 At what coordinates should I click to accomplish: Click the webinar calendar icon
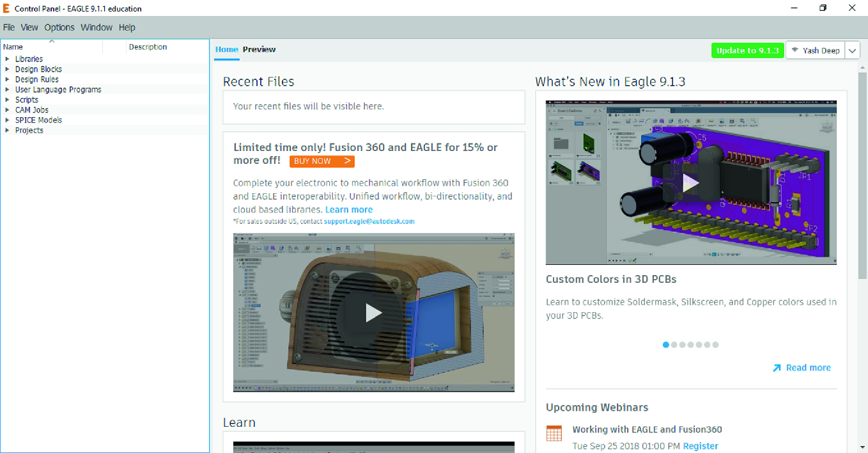coord(554,433)
